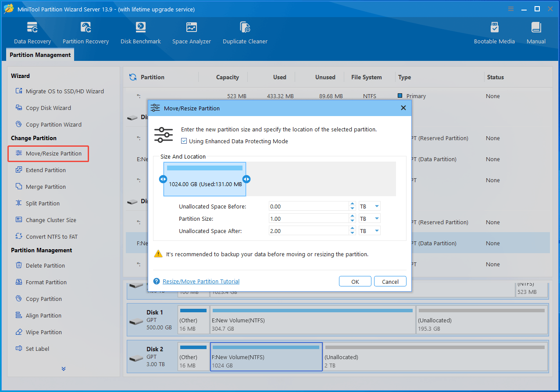The width and height of the screenshot is (560, 392).
Task: Click OK in Move/Resize dialog
Action: pos(355,282)
